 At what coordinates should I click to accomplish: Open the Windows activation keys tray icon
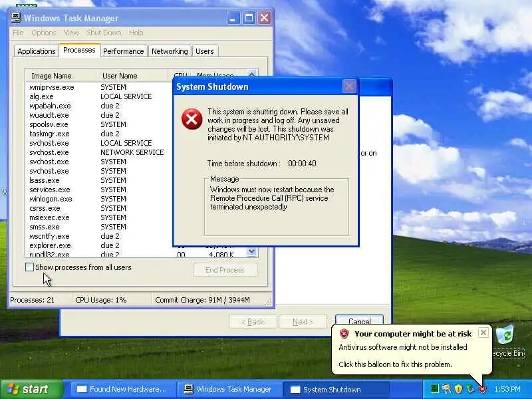(x=446, y=388)
